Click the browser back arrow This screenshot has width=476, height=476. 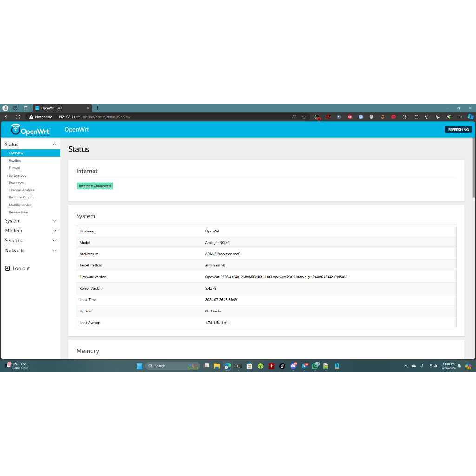[7, 117]
